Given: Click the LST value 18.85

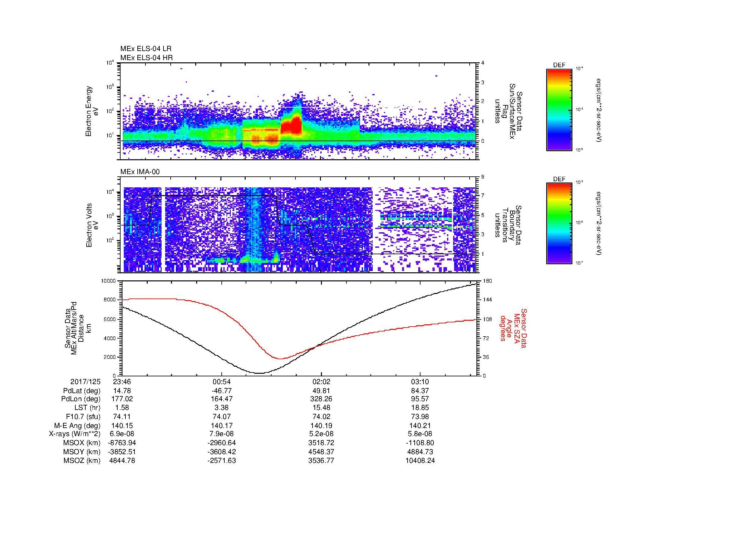Looking at the screenshot, I should [x=421, y=408].
